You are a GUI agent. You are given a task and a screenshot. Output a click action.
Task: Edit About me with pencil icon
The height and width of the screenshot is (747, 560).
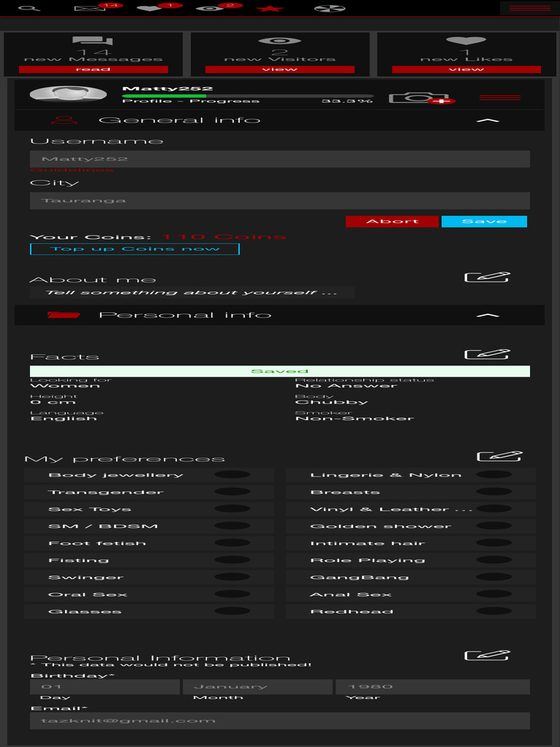[487, 276]
